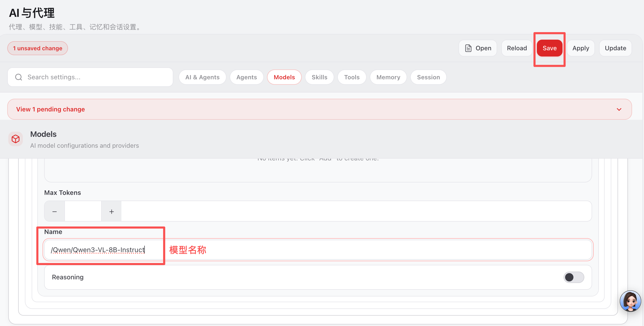
Task: Switch to the Skills tab
Action: coord(319,77)
